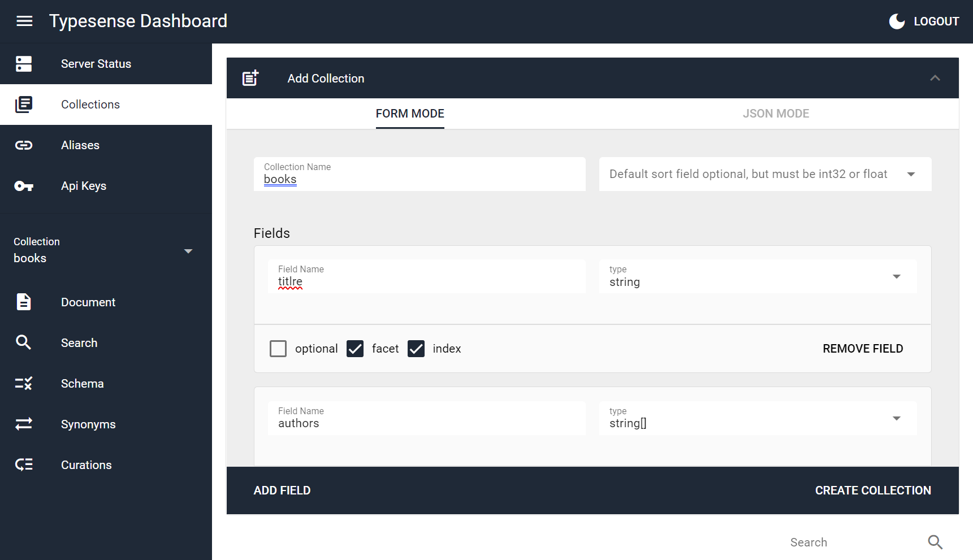Go to Server Status page

pos(106,64)
